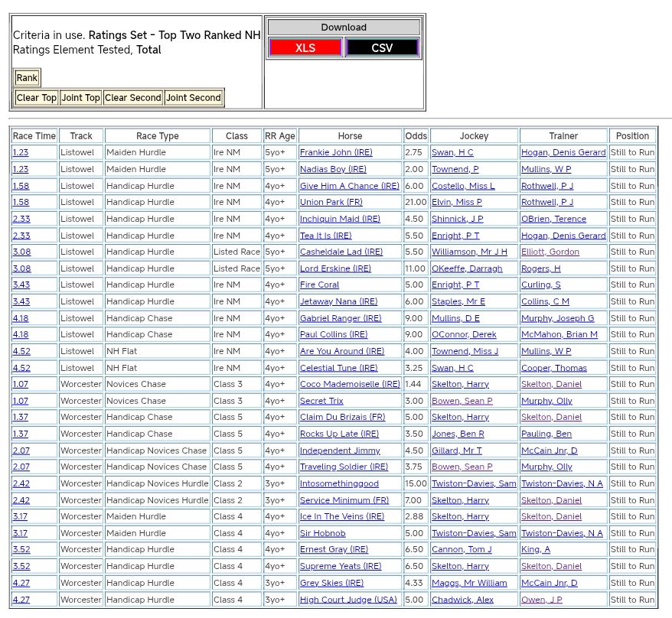View trainer Elliott, Gordon page
The image size is (672, 618).
coord(550,252)
